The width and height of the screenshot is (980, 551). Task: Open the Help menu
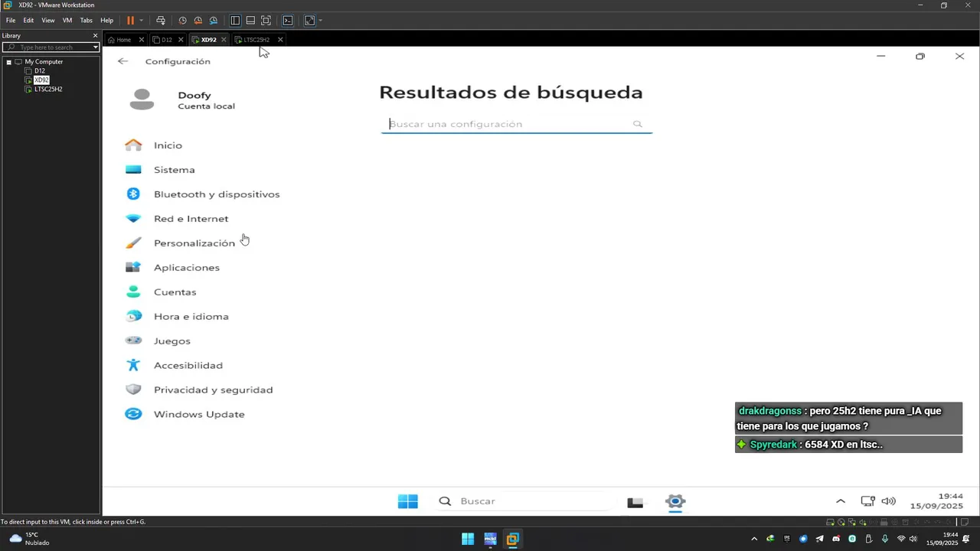pyautogui.click(x=106, y=21)
